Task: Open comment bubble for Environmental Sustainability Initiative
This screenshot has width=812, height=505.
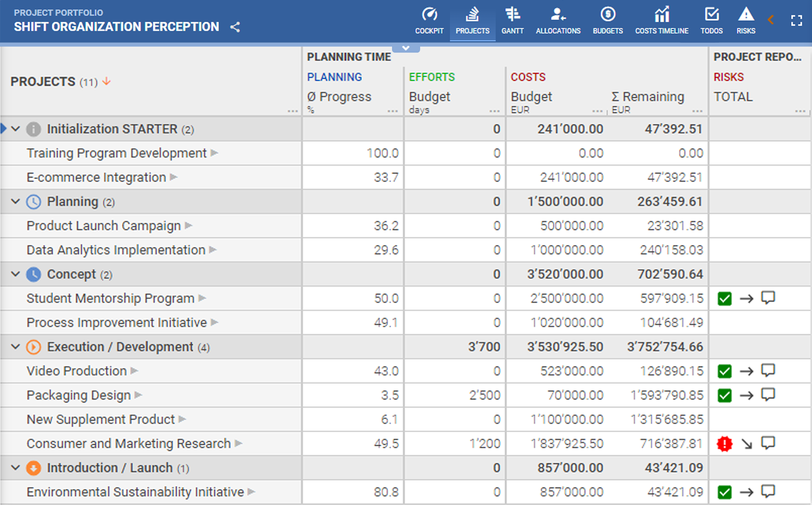Action: [x=768, y=492]
